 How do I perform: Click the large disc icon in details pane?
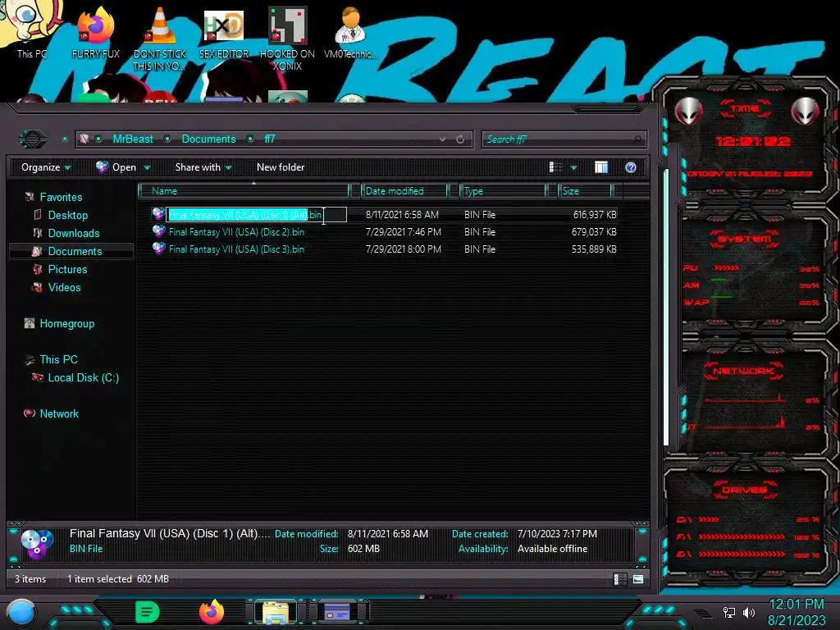[37, 544]
